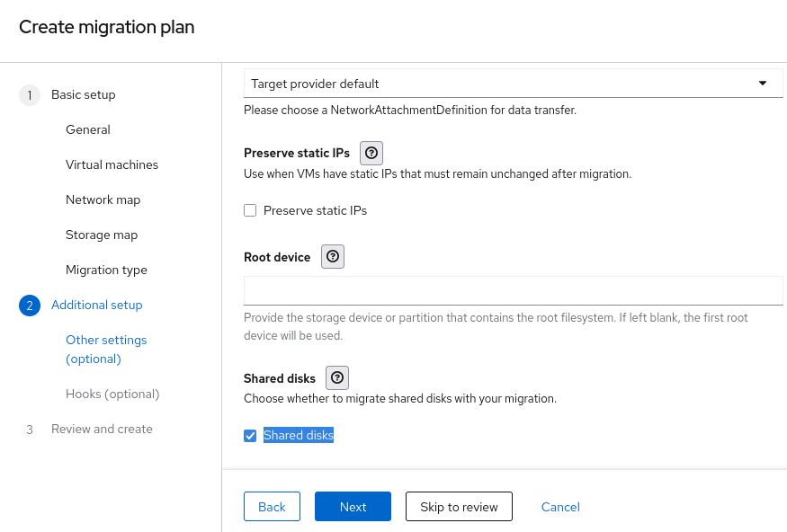Open Preserve static IPs help icon
Image resolution: width=787 pixels, height=532 pixels.
point(372,153)
